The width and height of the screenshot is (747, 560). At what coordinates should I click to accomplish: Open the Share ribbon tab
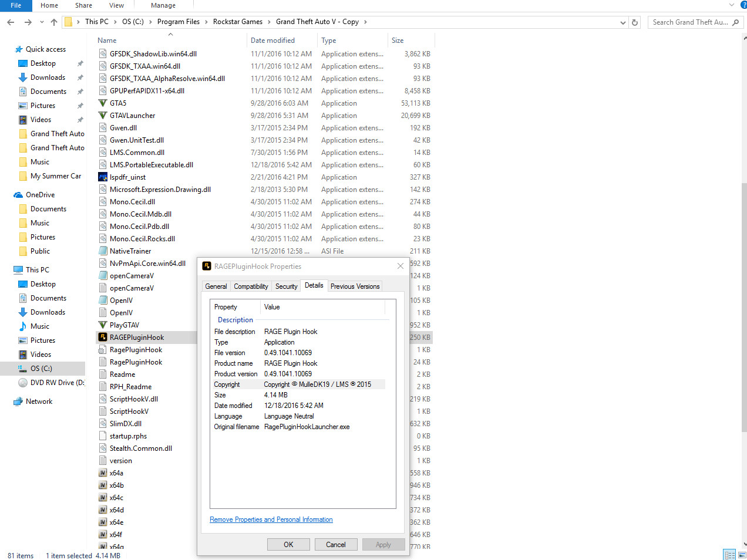(83, 5)
